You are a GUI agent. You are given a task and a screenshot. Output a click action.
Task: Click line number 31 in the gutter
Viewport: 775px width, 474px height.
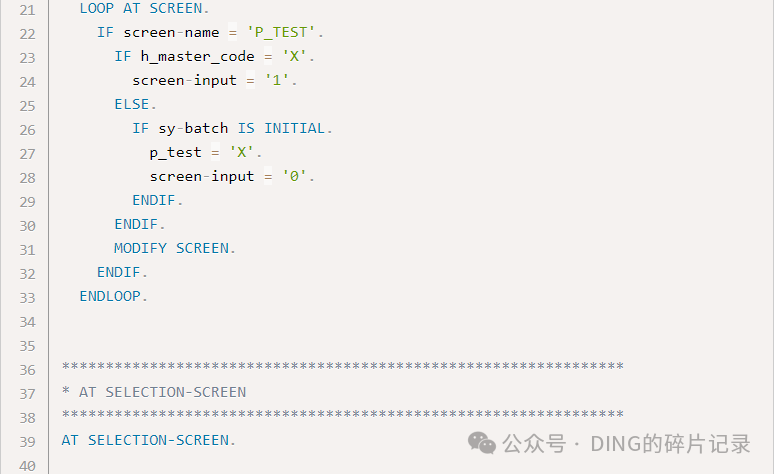coord(27,250)
